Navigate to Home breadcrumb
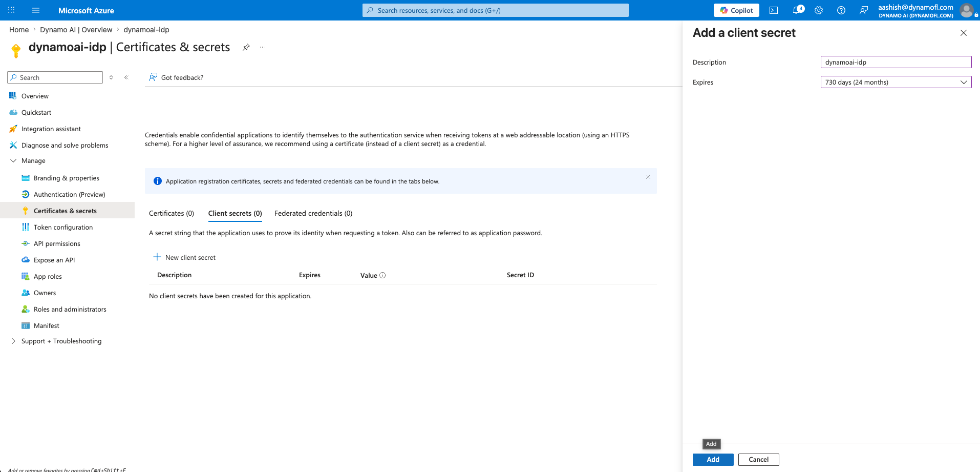Image resolution: width=980 pixels, height=472 pixels. [19, 30]
